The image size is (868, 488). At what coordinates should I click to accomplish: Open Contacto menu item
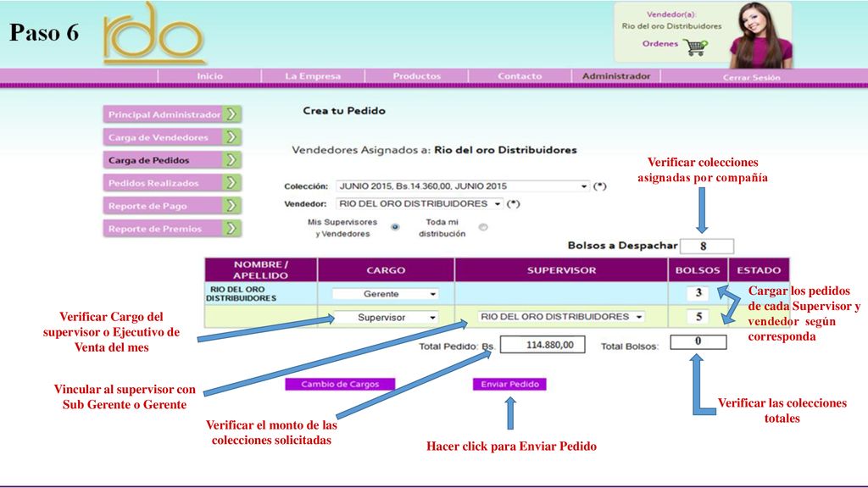[520, 75]
